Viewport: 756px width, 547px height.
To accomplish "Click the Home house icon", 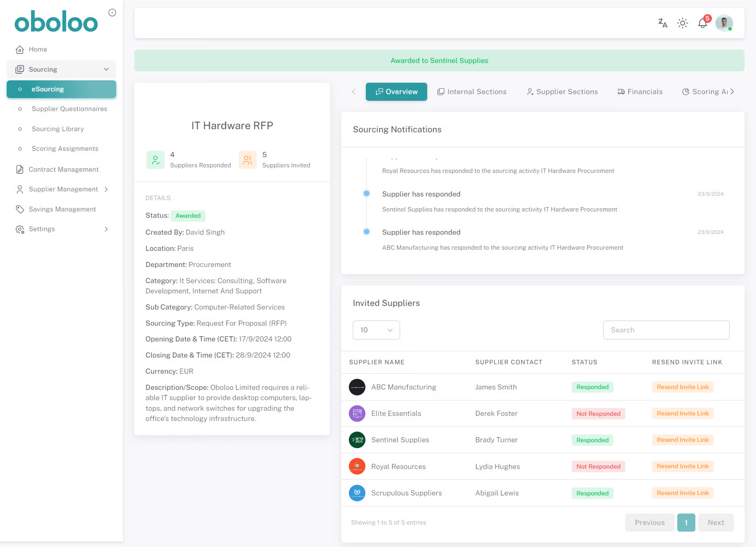I will coord(19,49).
